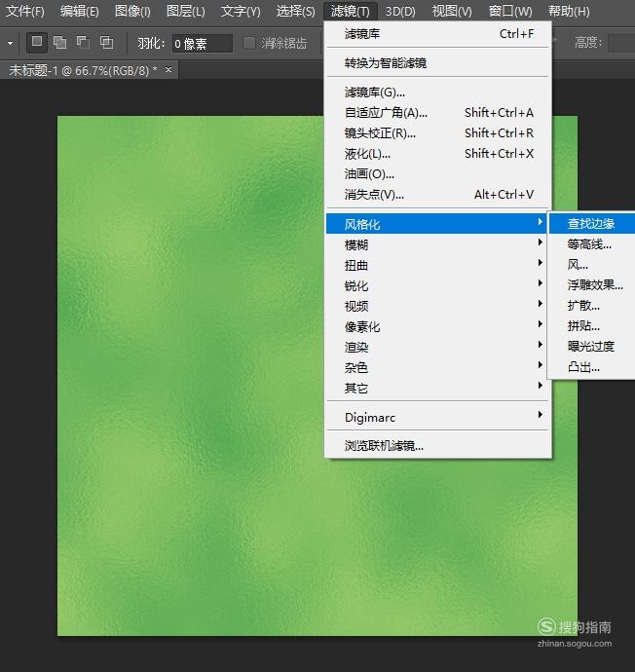Choose 浮雕效果... filter
This screenshot has width=635, height=672.
point(592,285)
